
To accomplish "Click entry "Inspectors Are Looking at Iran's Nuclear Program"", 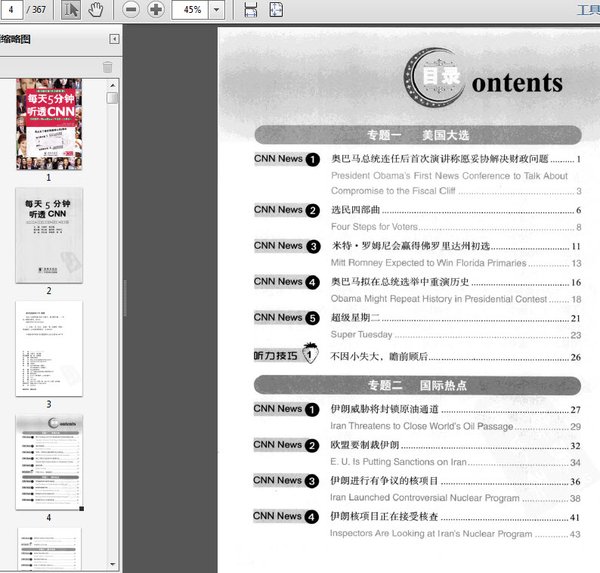I will [x=431, y=534].
